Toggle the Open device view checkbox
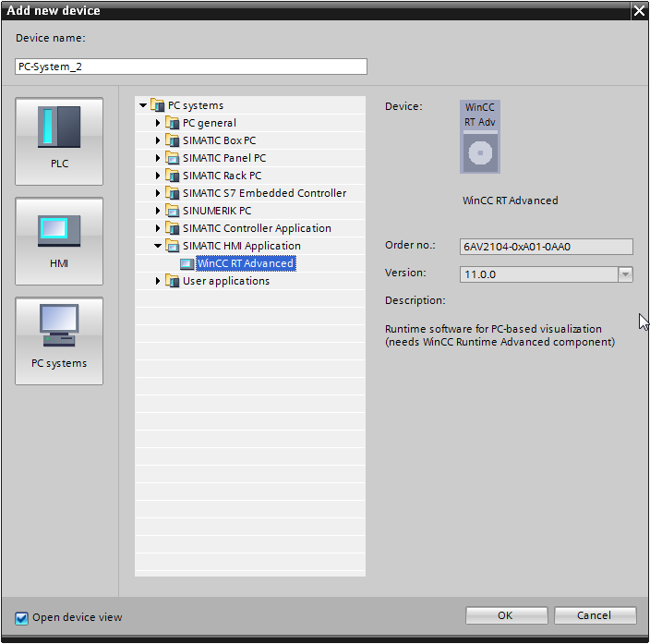 tap(22, 617)
